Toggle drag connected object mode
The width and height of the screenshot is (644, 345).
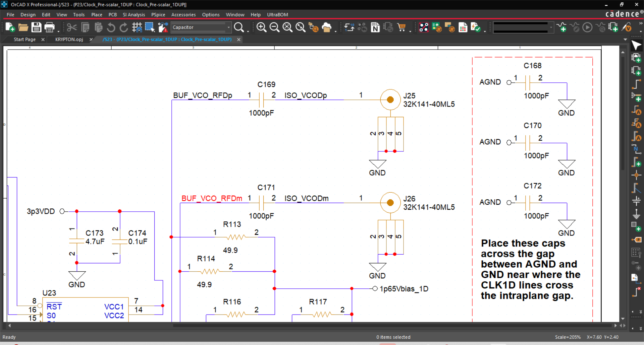(x=163, y=27)
